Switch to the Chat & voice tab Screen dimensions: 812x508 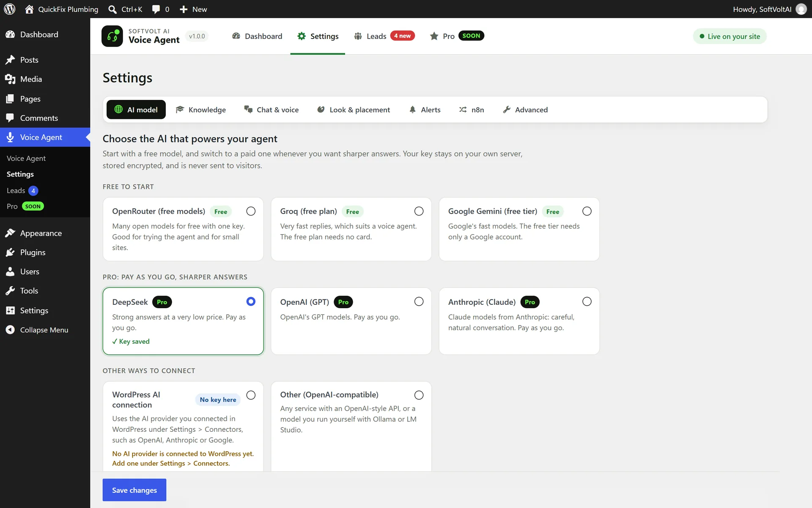point(272,110)
